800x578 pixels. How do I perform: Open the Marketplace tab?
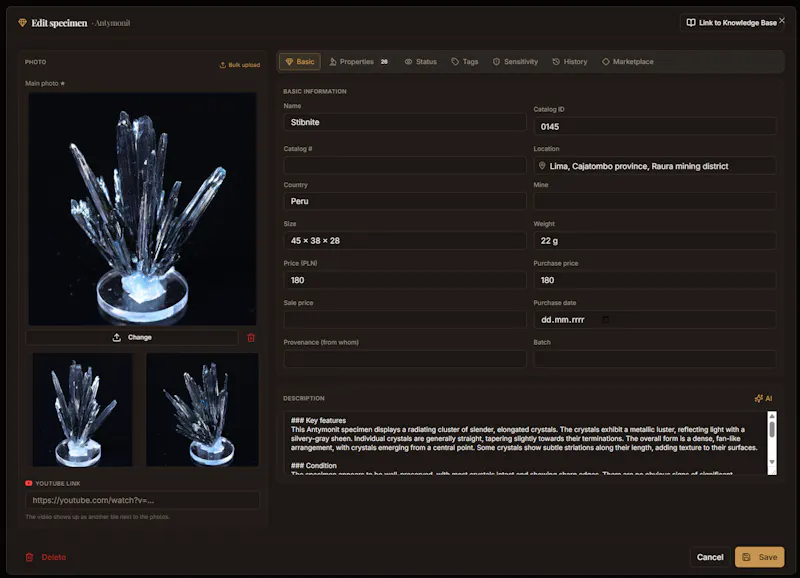[x=628, y=62]
